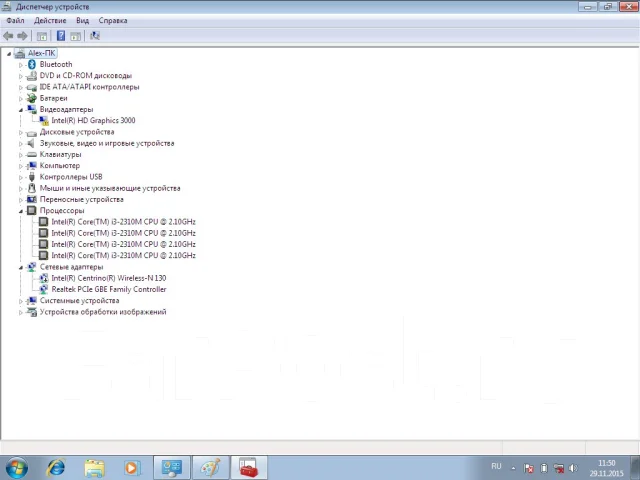This screenshot has width=640, height=480.
Task: Select the Системные устройства label
Action: 80,300
